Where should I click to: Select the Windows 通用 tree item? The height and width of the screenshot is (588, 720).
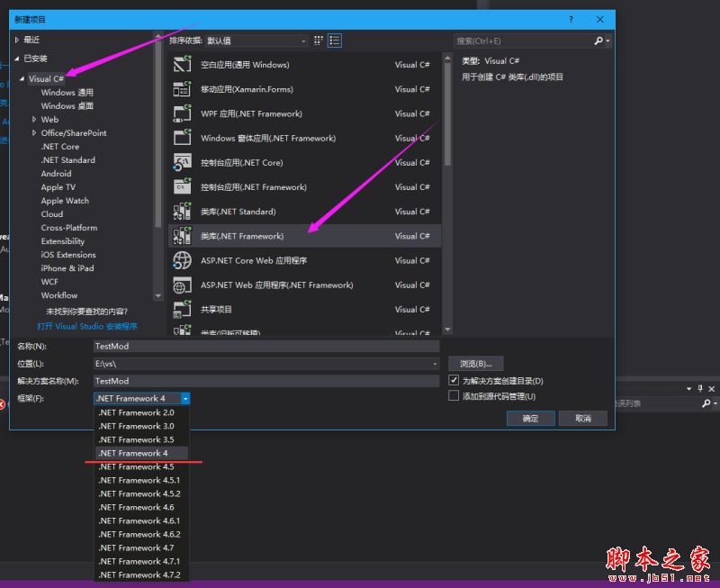[67, 93]
